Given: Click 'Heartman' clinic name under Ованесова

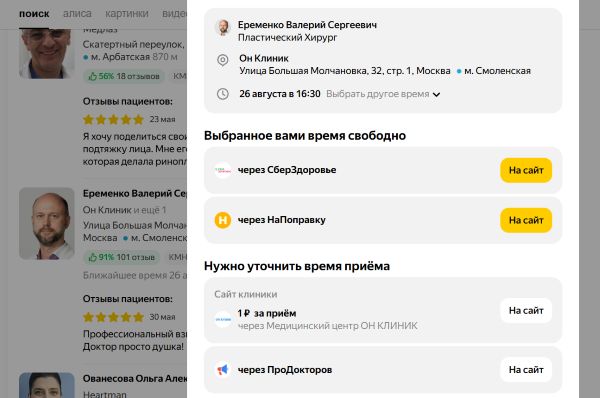Looking at the screenshot, I should pyautogui.click(x=104, y=394).
